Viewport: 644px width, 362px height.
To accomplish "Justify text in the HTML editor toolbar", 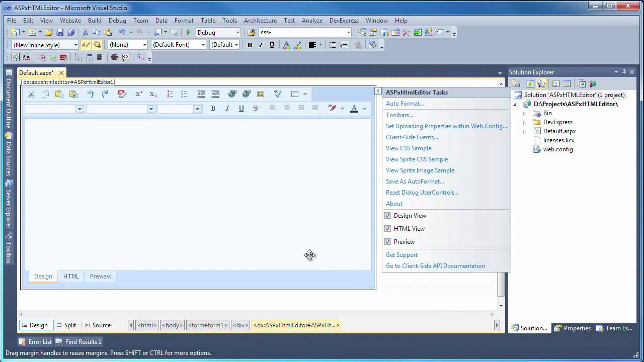I will (315, 109).
